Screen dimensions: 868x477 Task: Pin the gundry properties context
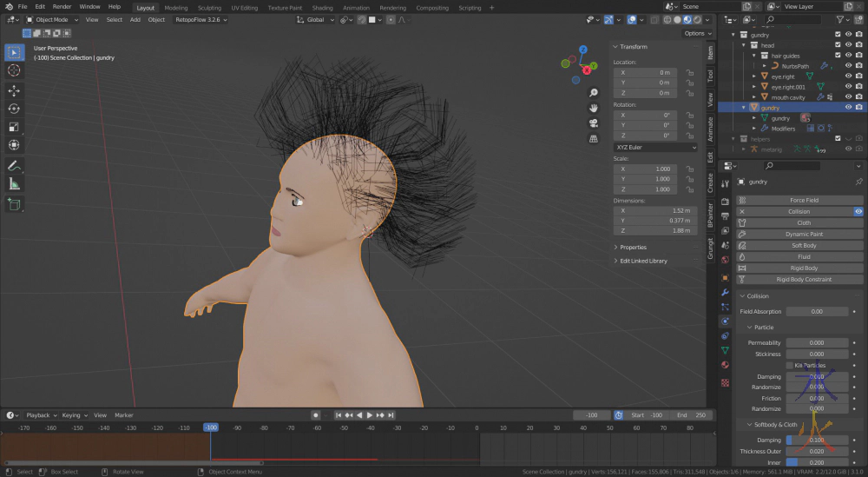click(858, 182)
